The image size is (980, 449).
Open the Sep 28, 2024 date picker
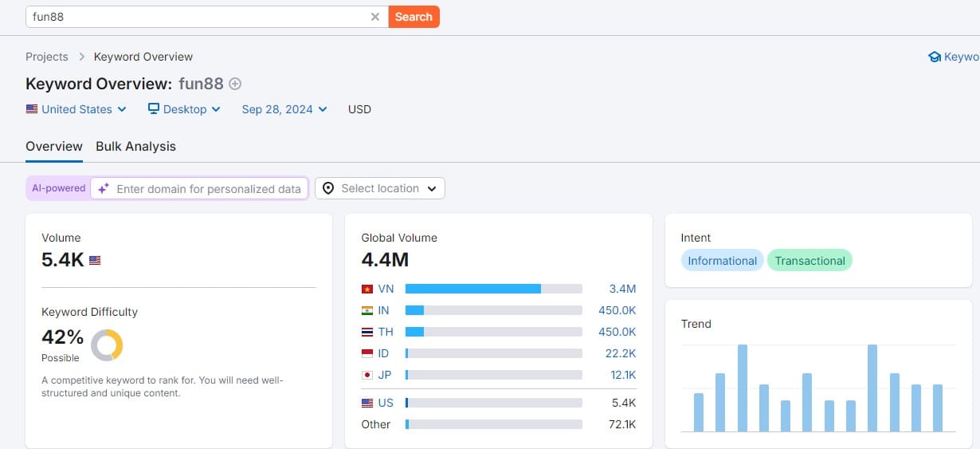pyautogui.click(x=284, y=109)
